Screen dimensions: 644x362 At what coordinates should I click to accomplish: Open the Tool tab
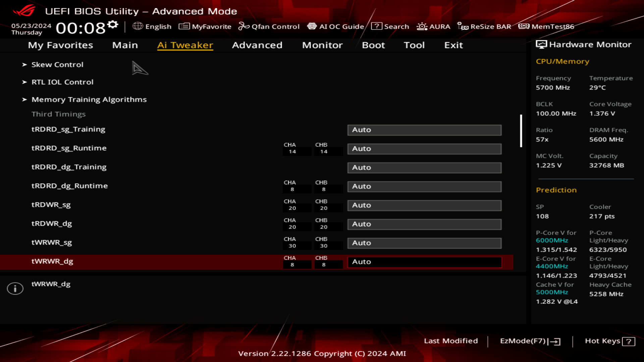[x=414, y=45]
